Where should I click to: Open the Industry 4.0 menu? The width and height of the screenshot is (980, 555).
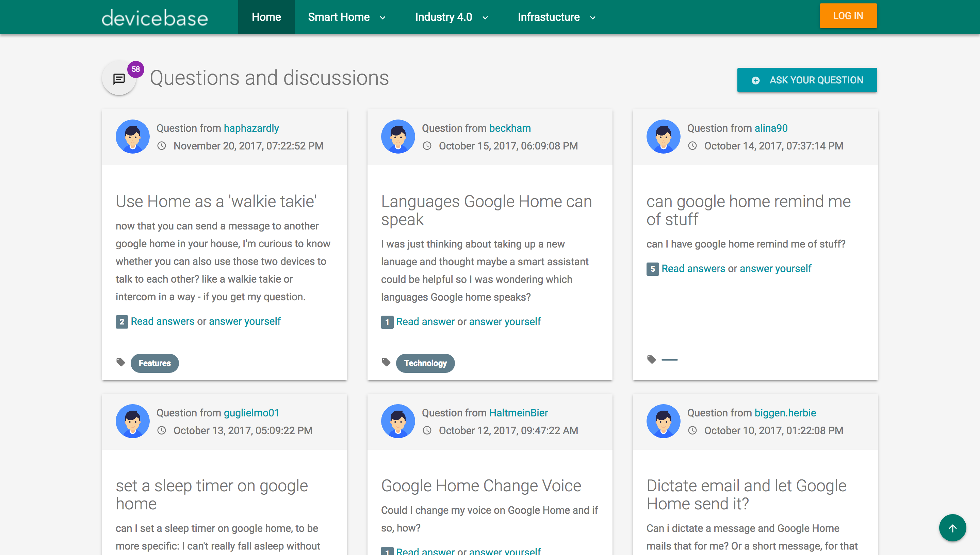pos(443,17)
